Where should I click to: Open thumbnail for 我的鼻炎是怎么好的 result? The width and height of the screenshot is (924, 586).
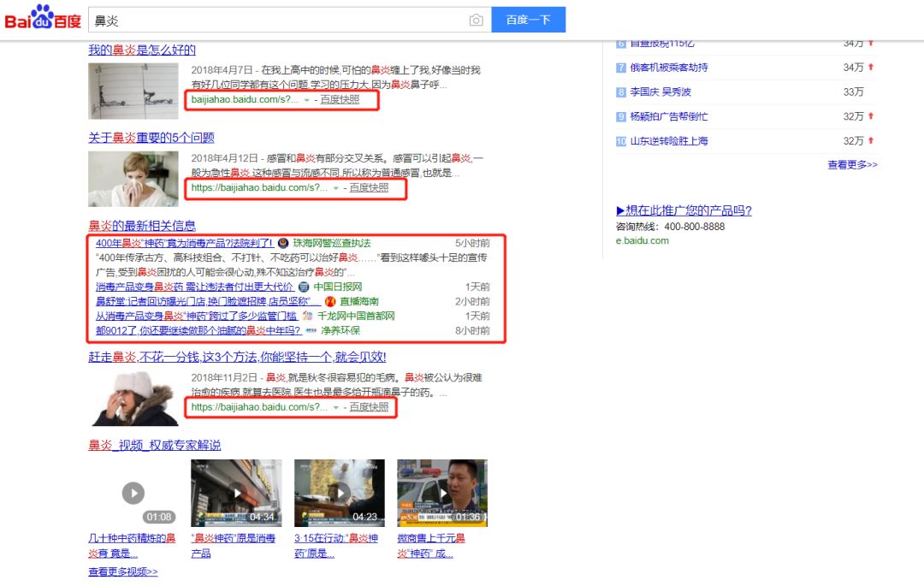pyautogui.click(x=133, y=92)
